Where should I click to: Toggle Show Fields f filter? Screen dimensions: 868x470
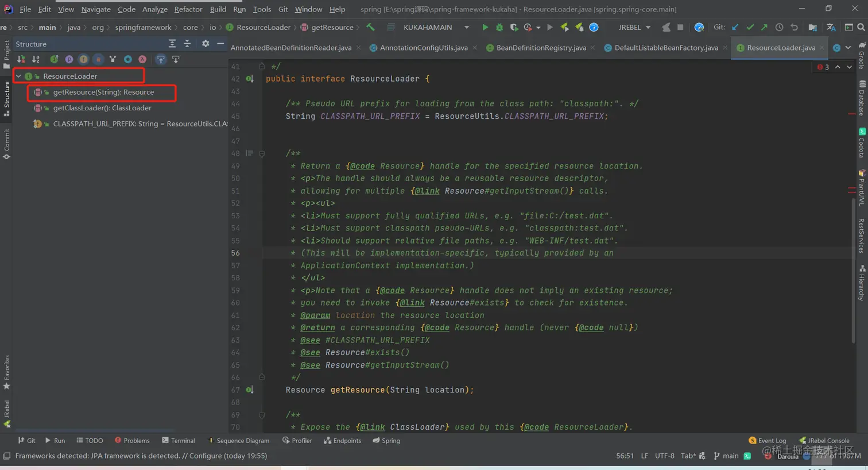(x=84, y=59)
